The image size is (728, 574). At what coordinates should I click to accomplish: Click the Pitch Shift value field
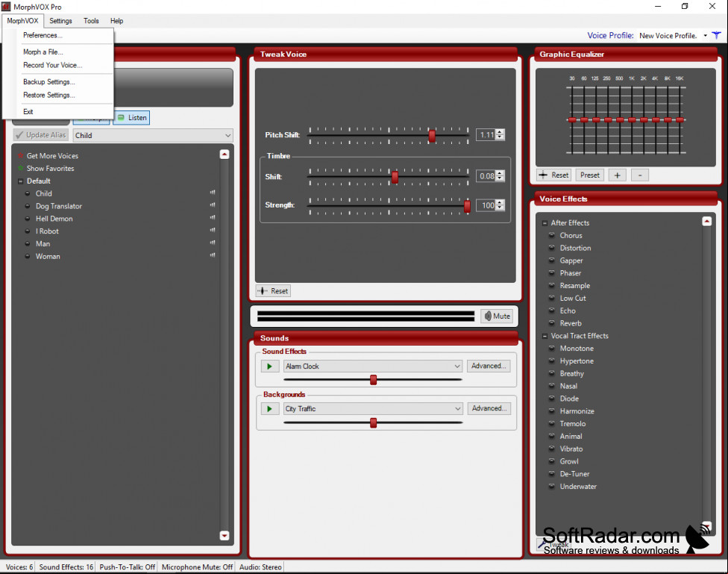point(486,135)
